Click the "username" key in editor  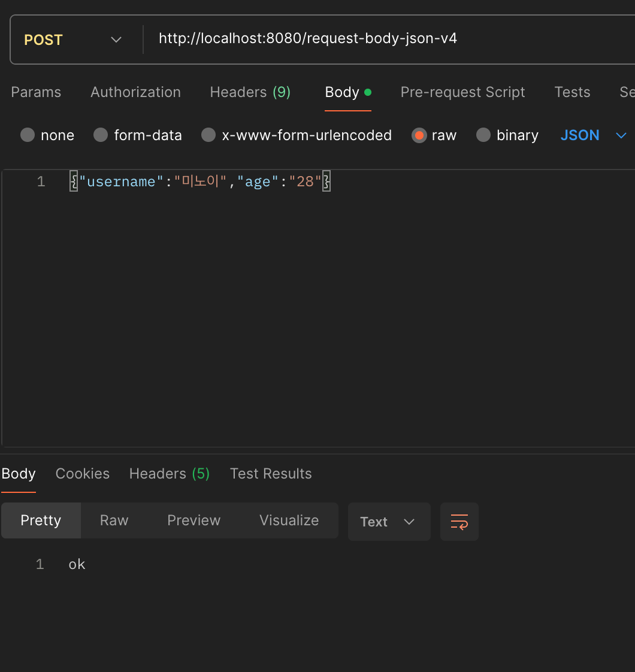(122, 181)
